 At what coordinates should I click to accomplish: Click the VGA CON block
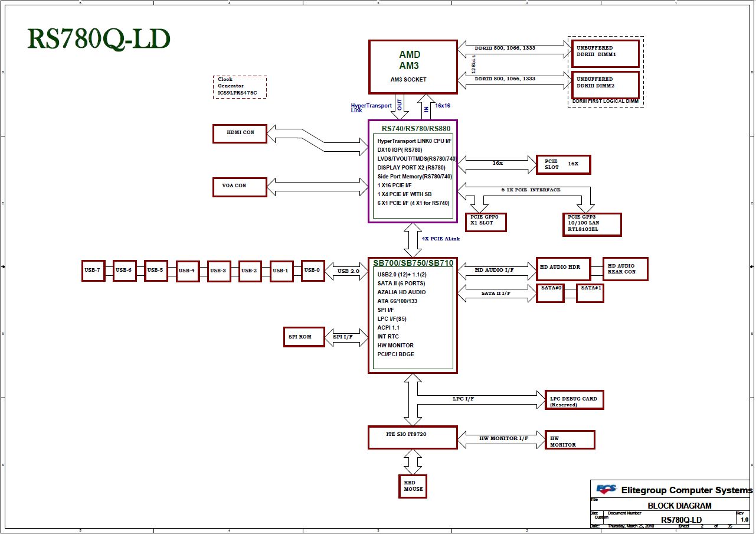(240, 187)
